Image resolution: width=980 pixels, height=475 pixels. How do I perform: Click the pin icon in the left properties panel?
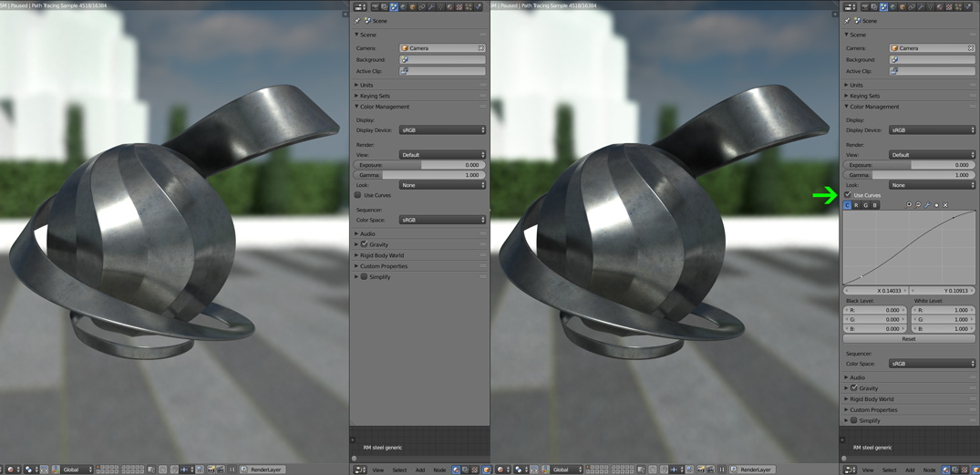tap(358, 20)
